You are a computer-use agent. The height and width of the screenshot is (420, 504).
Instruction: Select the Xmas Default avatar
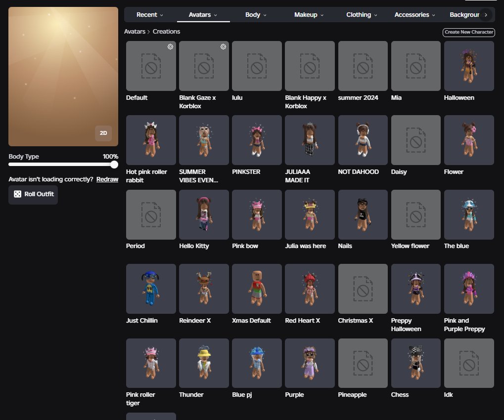pos(257,289)
